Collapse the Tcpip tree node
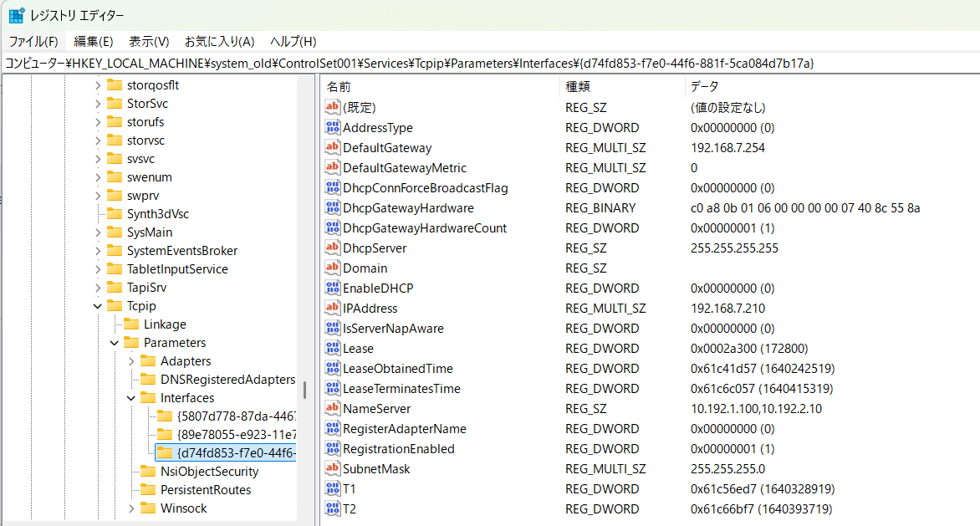The image size is (980, 526). 97,306
